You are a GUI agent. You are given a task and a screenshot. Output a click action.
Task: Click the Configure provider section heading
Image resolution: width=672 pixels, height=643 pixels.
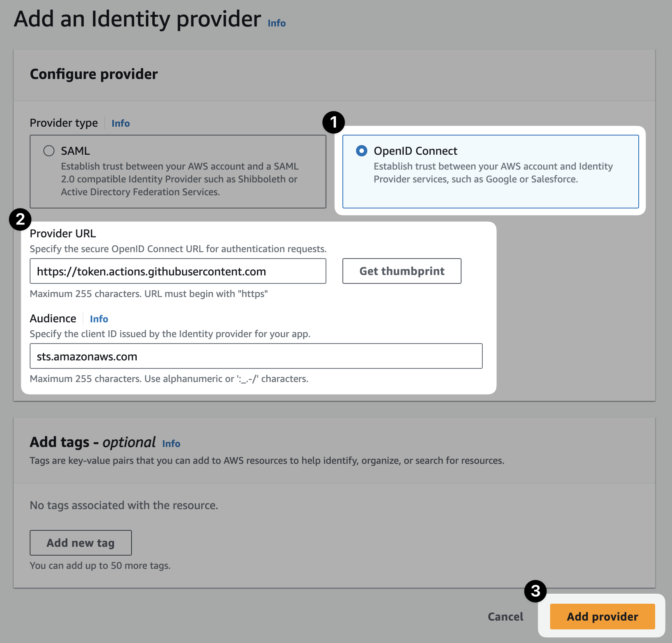click(x=94, y=74)
